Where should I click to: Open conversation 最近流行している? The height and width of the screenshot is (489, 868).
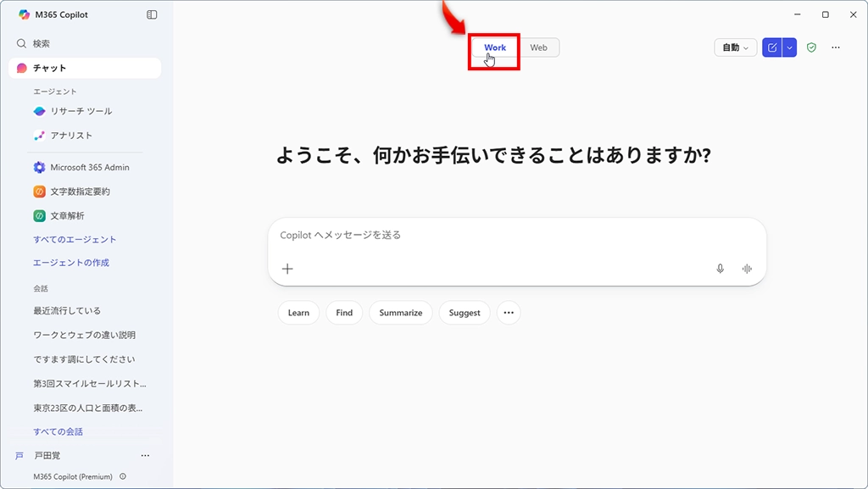pyautogui.click(x=67, y=311)
